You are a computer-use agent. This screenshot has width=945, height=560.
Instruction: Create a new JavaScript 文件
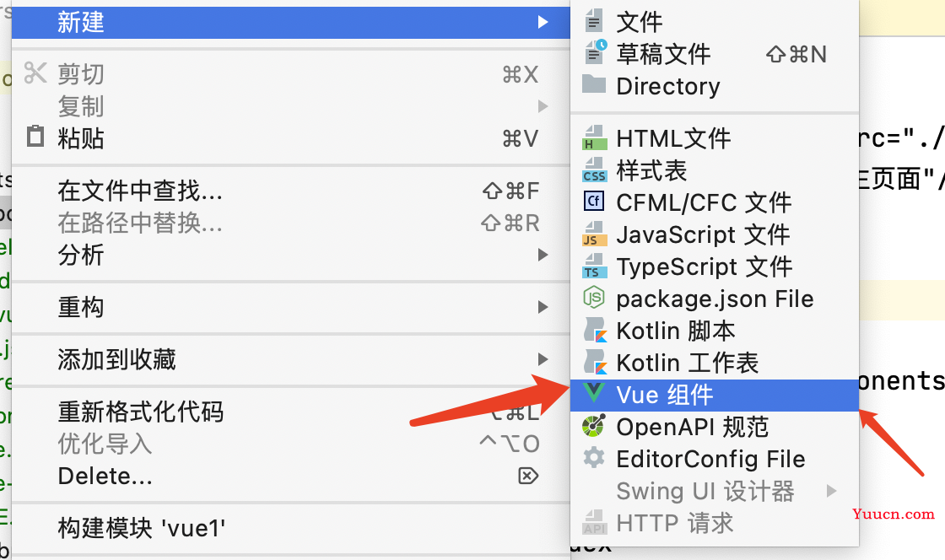point(715,234)
